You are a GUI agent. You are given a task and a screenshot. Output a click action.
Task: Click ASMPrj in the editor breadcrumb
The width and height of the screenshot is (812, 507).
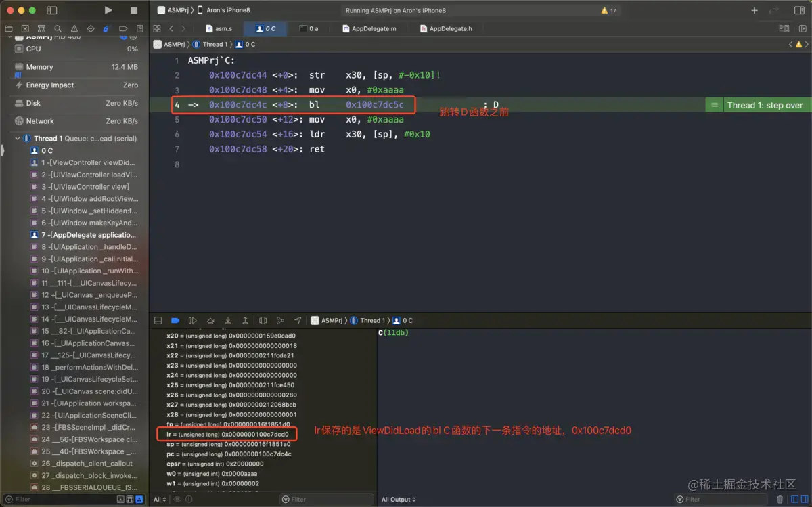click(169, 44)
